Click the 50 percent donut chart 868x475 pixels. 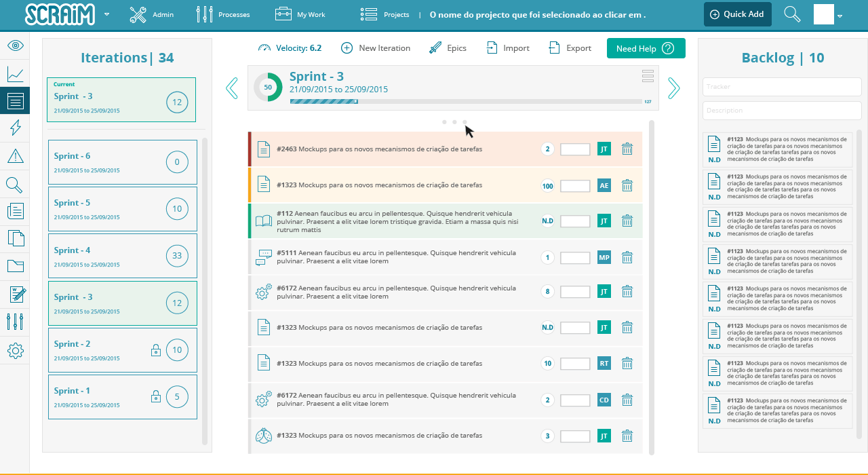click(268, 88)
